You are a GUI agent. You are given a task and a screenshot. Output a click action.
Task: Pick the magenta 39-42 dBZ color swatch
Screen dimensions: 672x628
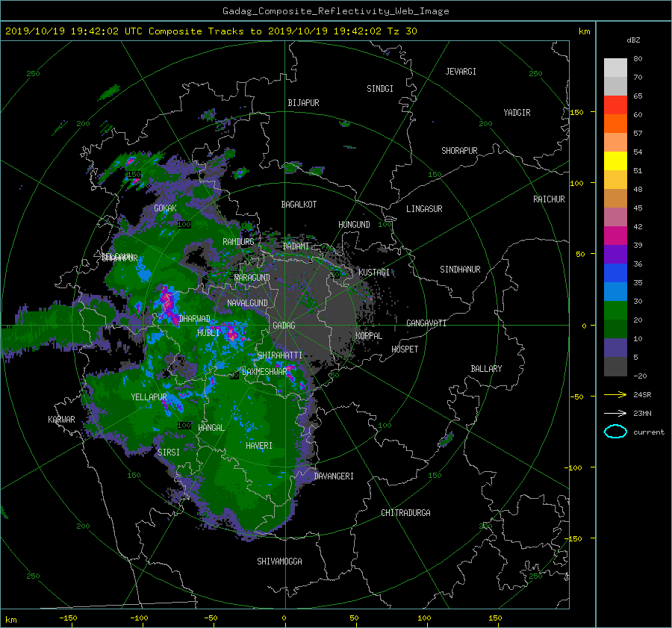[x=615, y=235]
